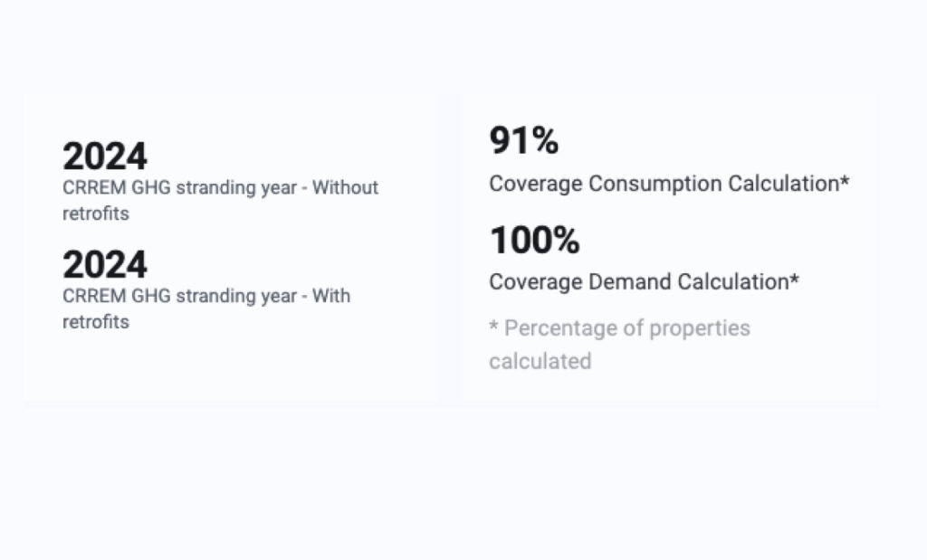Screen dimensions: 927x560
Task: Click the word 'retrofits' under With label
Action: point(96,322)
